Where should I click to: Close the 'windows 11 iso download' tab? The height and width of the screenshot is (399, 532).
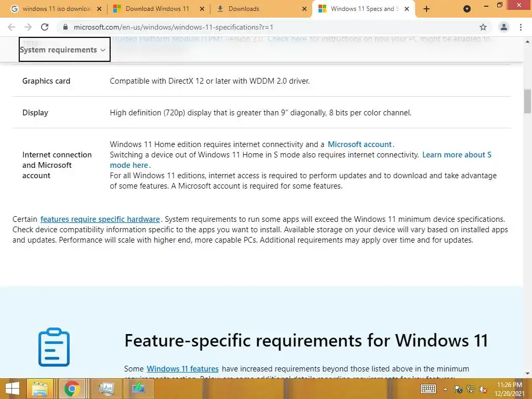pos(99,9)
